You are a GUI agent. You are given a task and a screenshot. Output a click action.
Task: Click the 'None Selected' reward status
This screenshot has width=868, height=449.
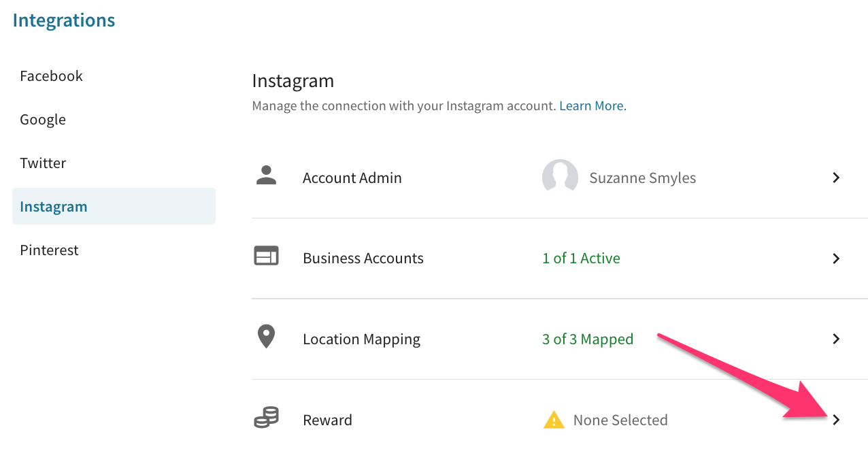(620, 420)
